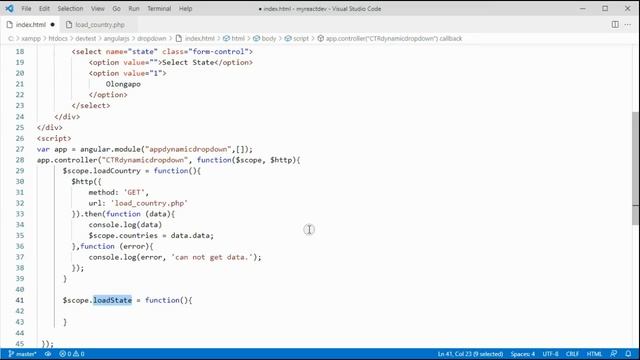Select index.html file in breadcrumb
Viewport: 640px width, 360px height.
point(195,38)
